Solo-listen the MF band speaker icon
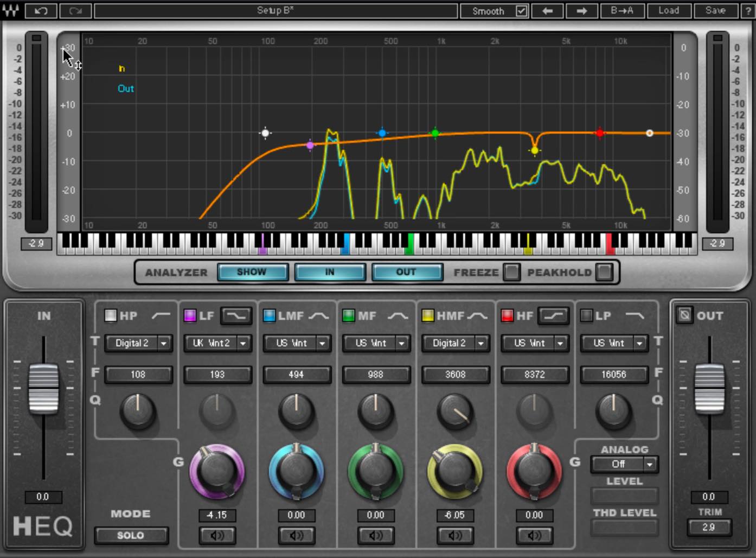756x558 pixels. (375, 536)
